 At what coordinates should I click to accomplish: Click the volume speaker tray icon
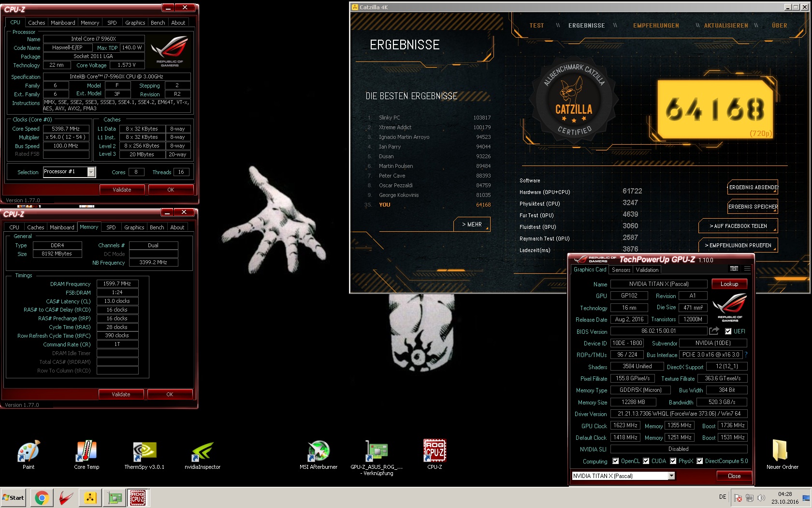761,497
